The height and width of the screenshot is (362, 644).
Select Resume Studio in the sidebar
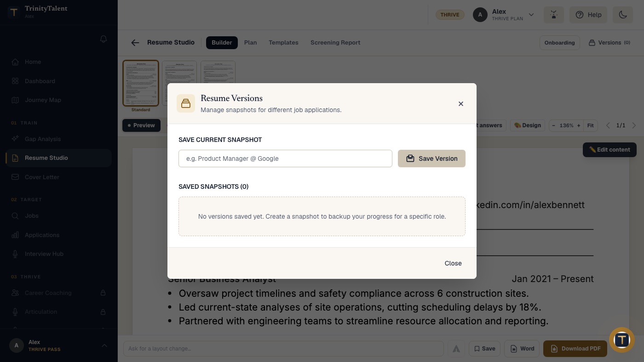pyautogui.click(x=59, y=158)
